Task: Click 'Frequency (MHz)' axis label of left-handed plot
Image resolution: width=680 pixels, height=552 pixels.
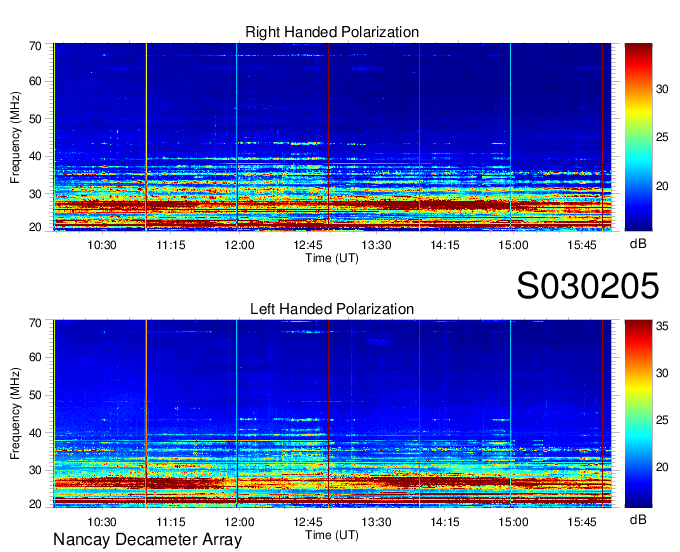Action: (x=15, y=414)
